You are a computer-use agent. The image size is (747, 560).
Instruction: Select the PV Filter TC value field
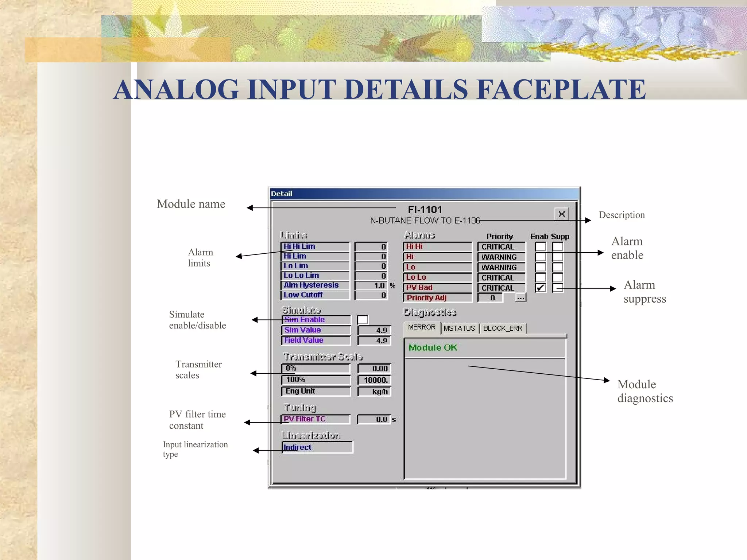tap(373, 419)
